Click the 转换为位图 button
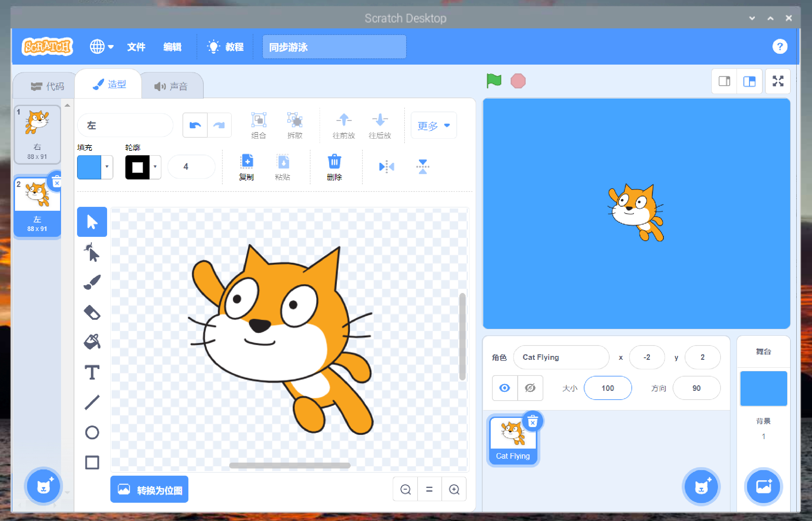The width and height of the screenshot is (812, 521). 149,489
